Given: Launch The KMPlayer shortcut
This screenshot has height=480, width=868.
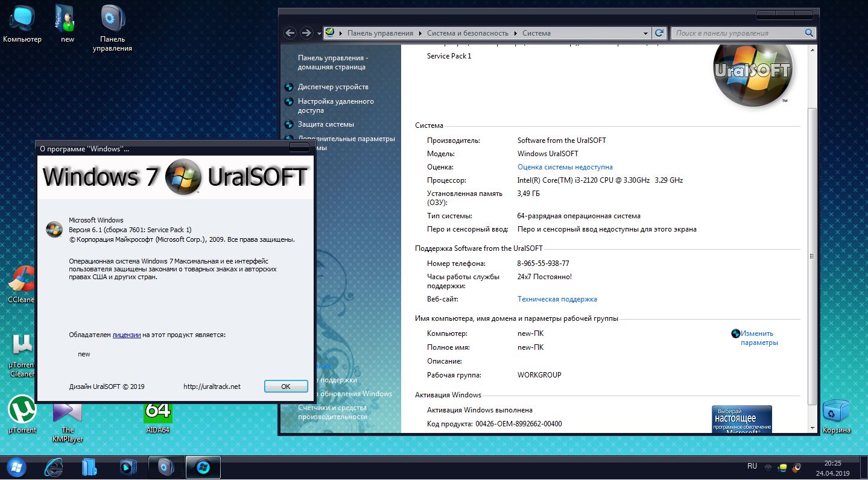Looking at the screenshot, I should (67, 422).
